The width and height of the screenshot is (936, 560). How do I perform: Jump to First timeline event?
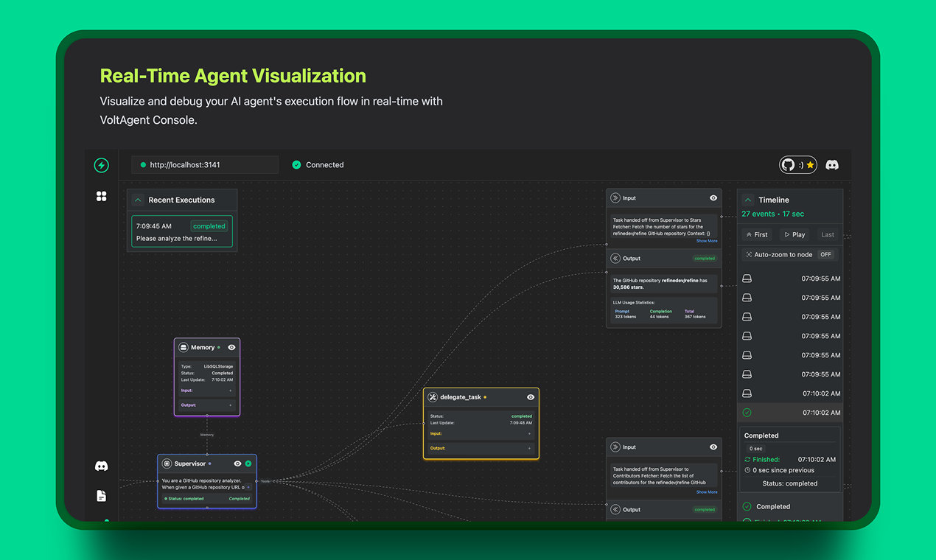tap(757, 234)
